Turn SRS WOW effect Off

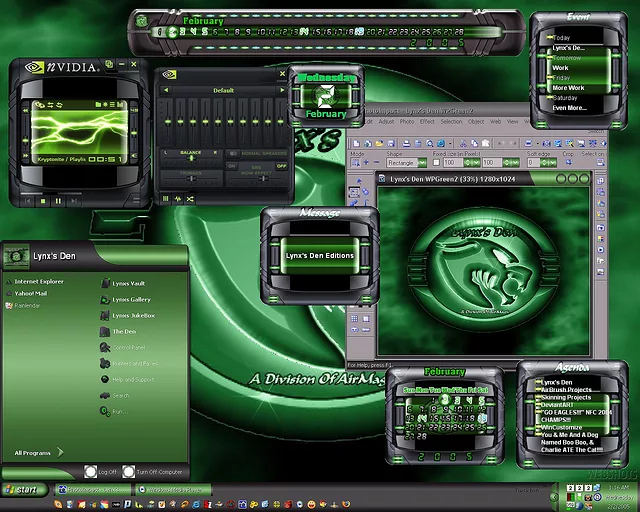pos(282,166)
